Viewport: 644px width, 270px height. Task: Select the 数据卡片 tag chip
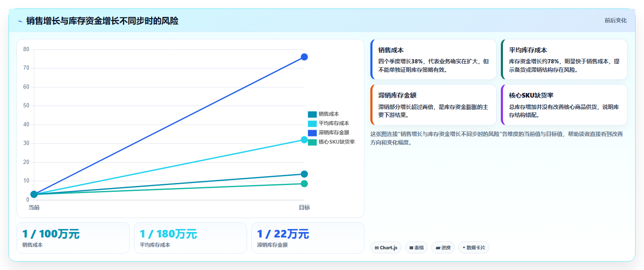click(474, 248)
